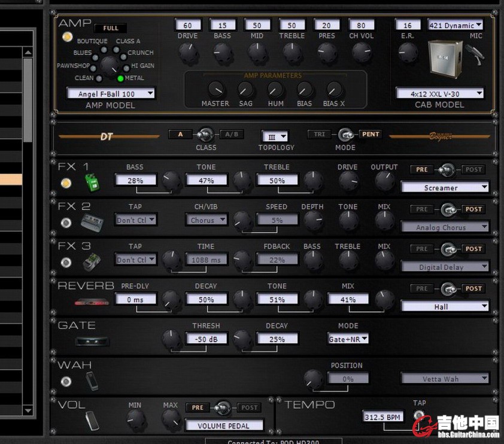Click the microphone icon beside the cabinet
The image size is (504, 444).
tap(475, 55)
